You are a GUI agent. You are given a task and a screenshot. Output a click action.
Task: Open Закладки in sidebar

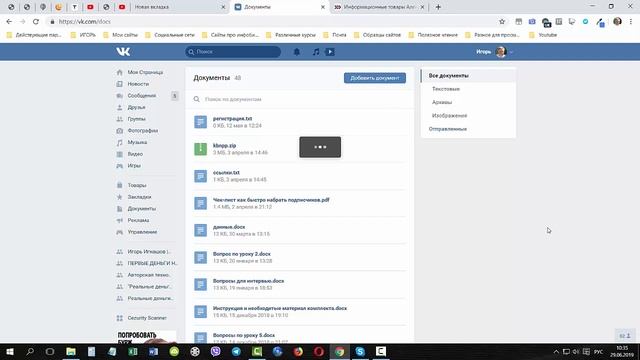[x=139, y=197]
